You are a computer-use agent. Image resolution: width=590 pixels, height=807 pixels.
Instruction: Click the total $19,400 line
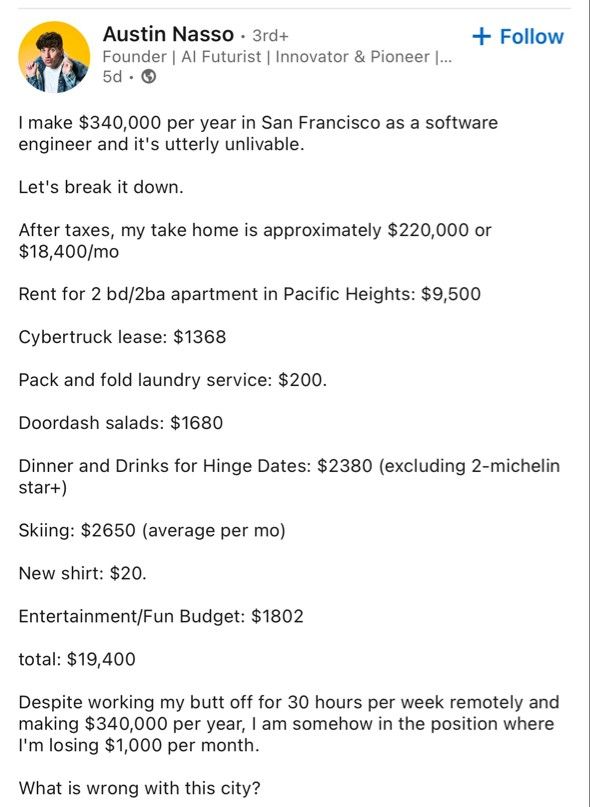point(77,659)
